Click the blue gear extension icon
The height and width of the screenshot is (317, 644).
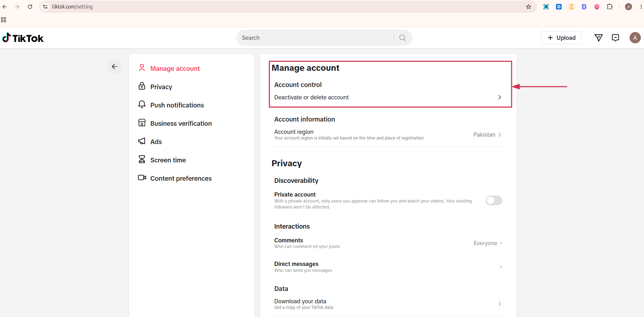click(559, 7)
